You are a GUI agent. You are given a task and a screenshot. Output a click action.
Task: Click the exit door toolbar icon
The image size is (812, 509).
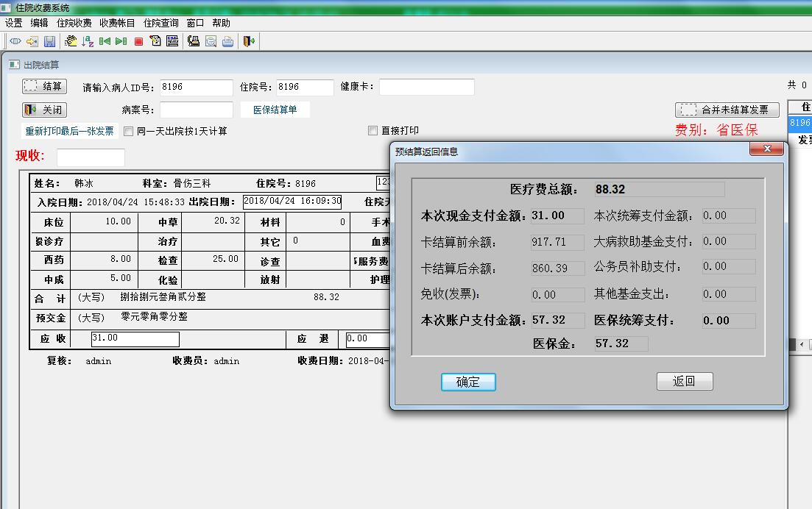(x=249, y=41)
